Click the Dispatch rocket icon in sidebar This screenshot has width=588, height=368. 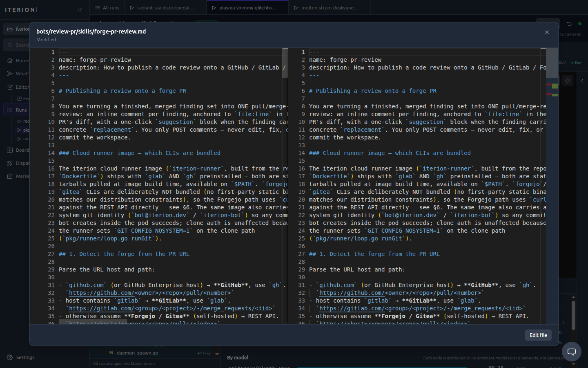(10, 163)
